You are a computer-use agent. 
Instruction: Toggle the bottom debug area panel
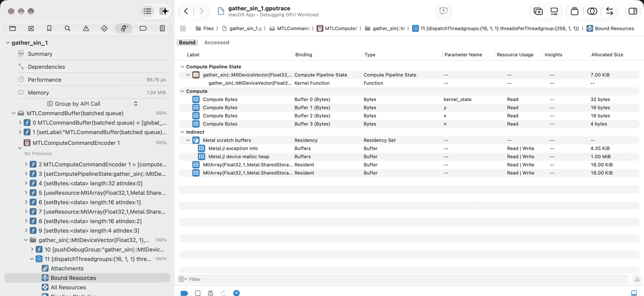tap(634, 293)
